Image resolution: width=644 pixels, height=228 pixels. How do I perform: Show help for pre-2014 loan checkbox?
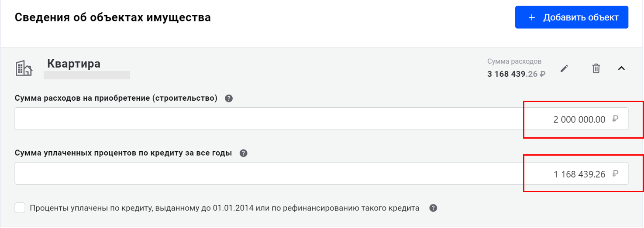click(x=433, y=208)
